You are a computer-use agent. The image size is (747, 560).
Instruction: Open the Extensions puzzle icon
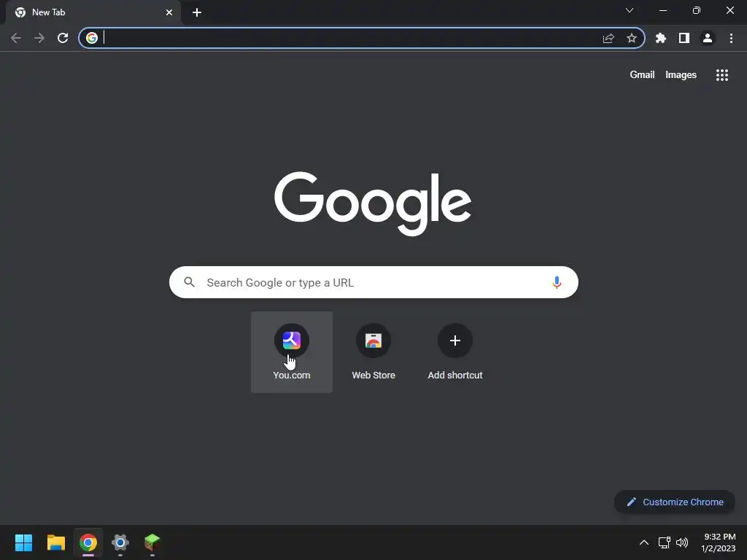tap(661, 38)
